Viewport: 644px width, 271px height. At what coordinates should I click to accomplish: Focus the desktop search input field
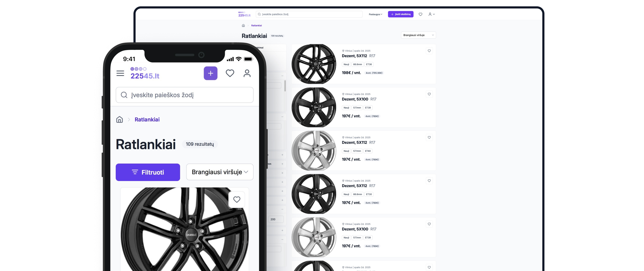coord(310,14)
